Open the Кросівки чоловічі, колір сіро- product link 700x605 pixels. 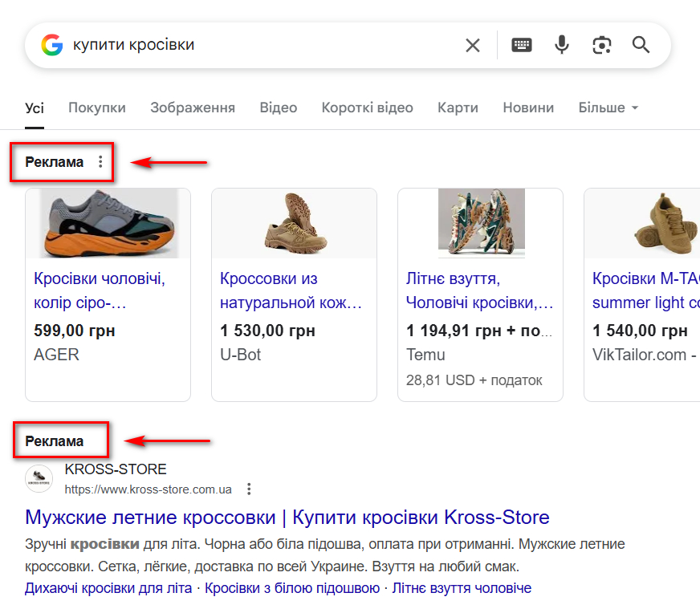click(100, 290)
